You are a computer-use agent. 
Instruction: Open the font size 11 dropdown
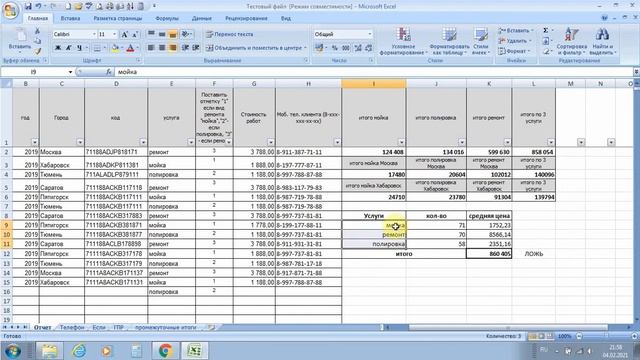click(x=115, y=34)
